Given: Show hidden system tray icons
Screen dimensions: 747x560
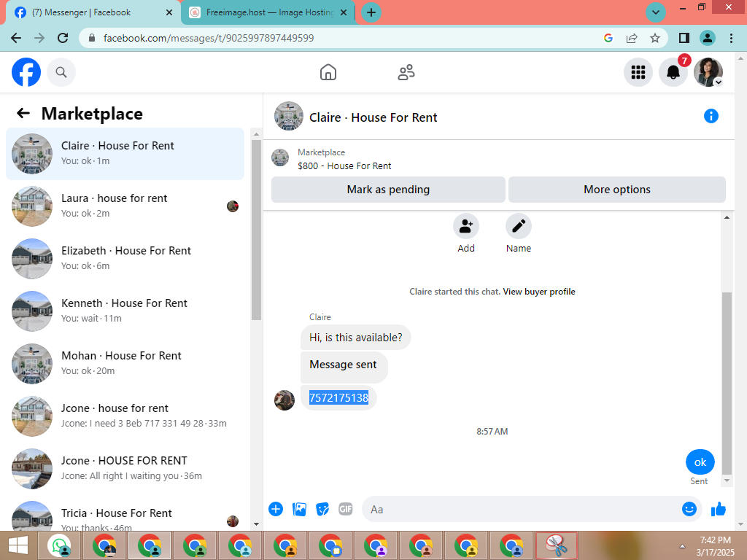Looking at the screenshot, I should pos(682,547).
